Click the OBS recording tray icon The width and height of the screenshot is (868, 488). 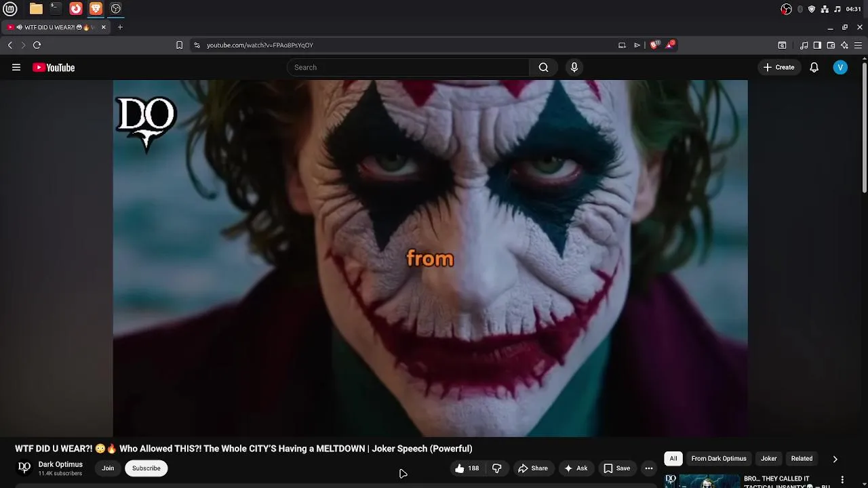(786, 9)
